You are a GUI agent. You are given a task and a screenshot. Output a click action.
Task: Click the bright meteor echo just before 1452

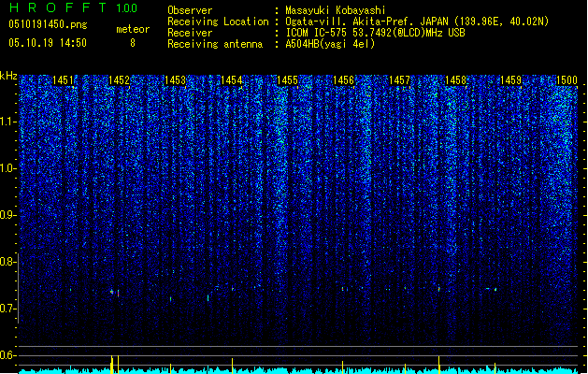pyautogui.click(x=112, y=292)
